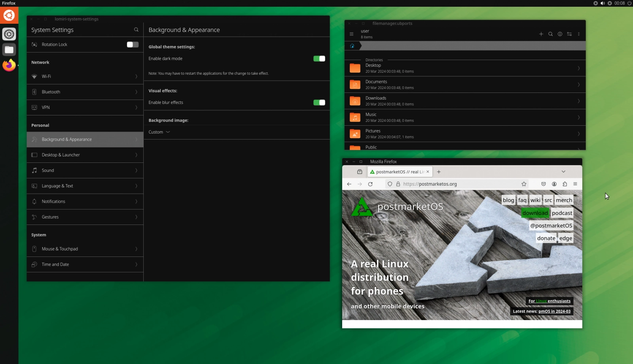Click the green download link

pos(535,213)
